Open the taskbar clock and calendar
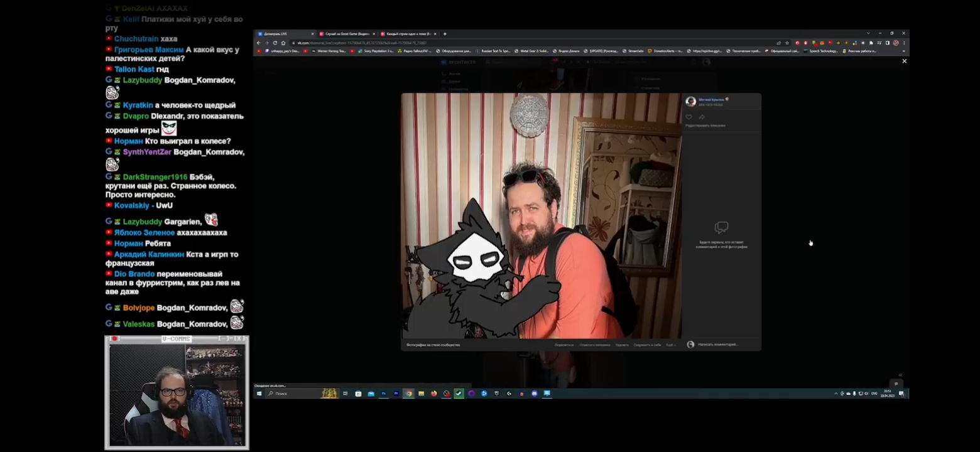980x452 pixels. pos(887,394)
